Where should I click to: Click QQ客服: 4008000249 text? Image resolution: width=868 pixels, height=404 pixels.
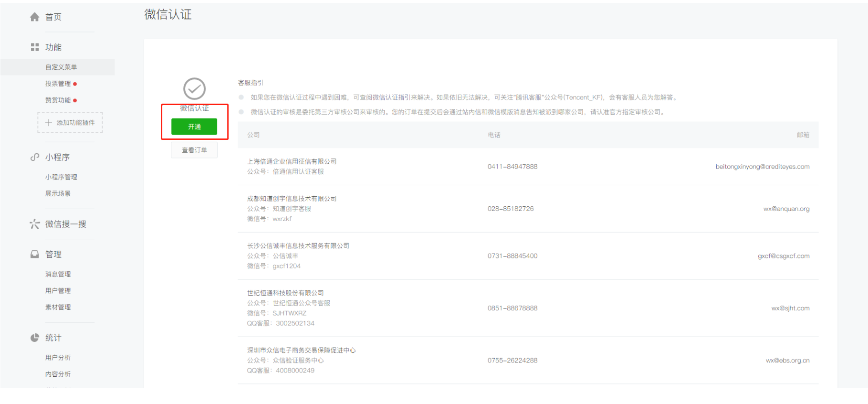point(281,371)
